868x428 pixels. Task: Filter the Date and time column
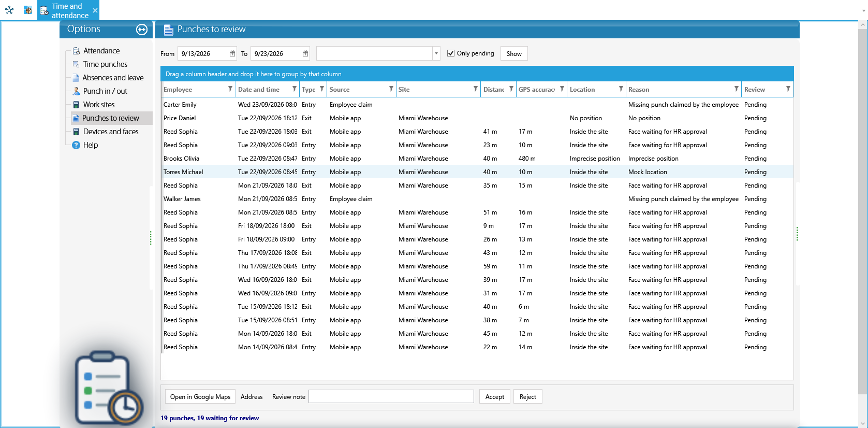294,89
